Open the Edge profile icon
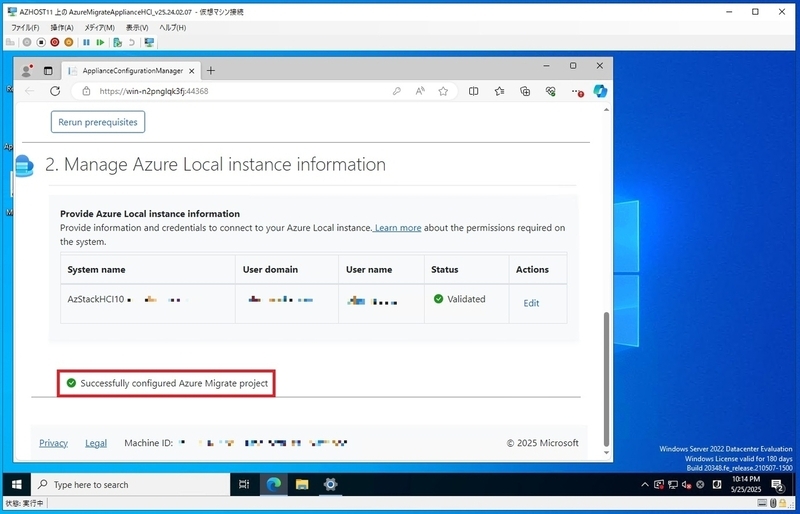800x514 pixels. pos(27,70)
